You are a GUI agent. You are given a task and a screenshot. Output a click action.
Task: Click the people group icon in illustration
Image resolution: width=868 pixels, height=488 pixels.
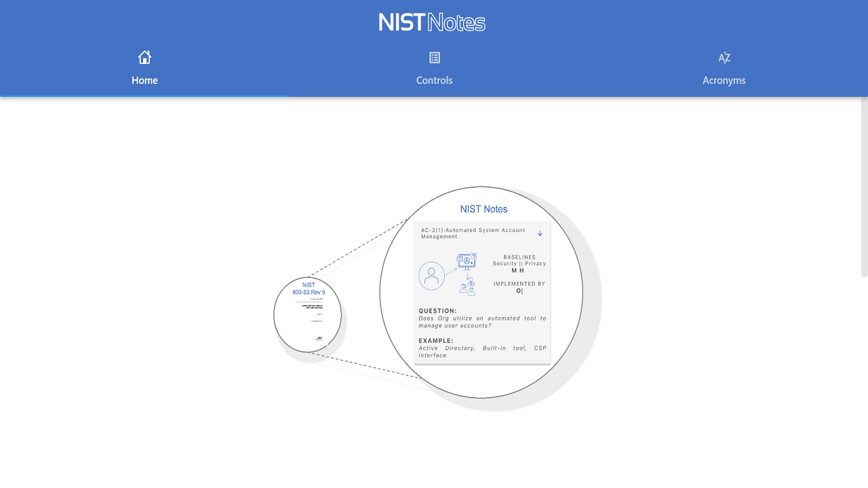tap(467, 288)
